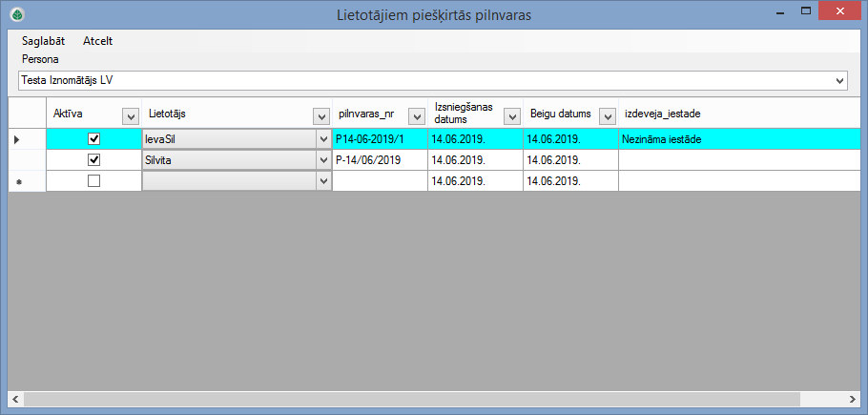Click the P14-06-2019/1 cell
Viewport: 868px width, 415px height.
click(380, 139)
